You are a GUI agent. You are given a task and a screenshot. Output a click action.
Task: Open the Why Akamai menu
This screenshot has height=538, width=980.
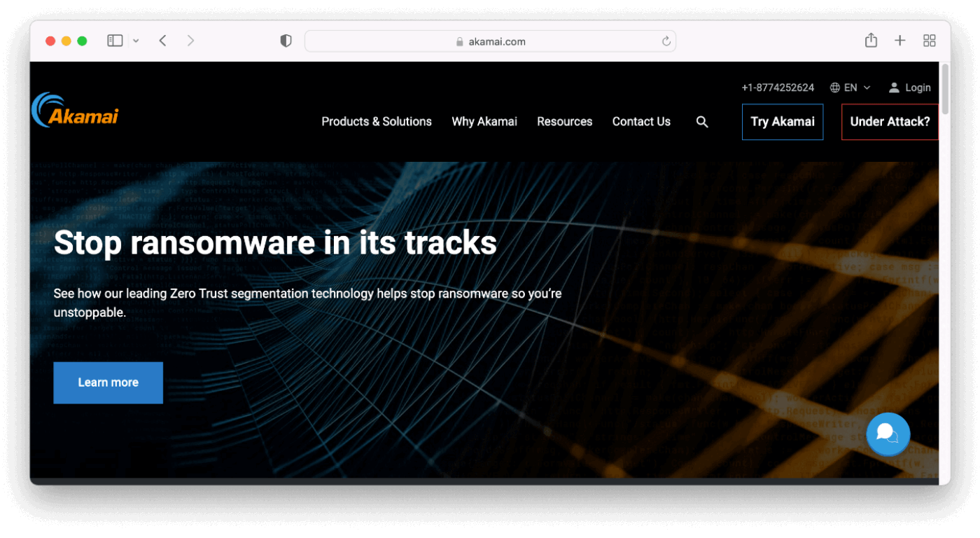(484, 122)
